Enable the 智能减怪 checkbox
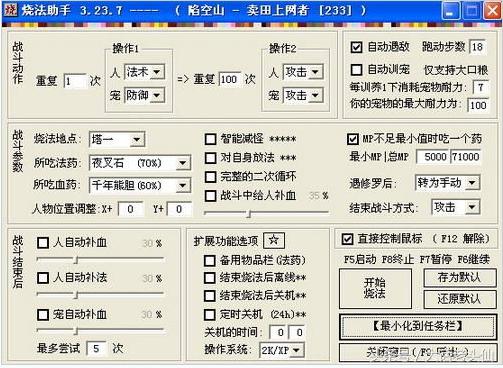This screenshot has height=368, width=503. tap(210, 139)
